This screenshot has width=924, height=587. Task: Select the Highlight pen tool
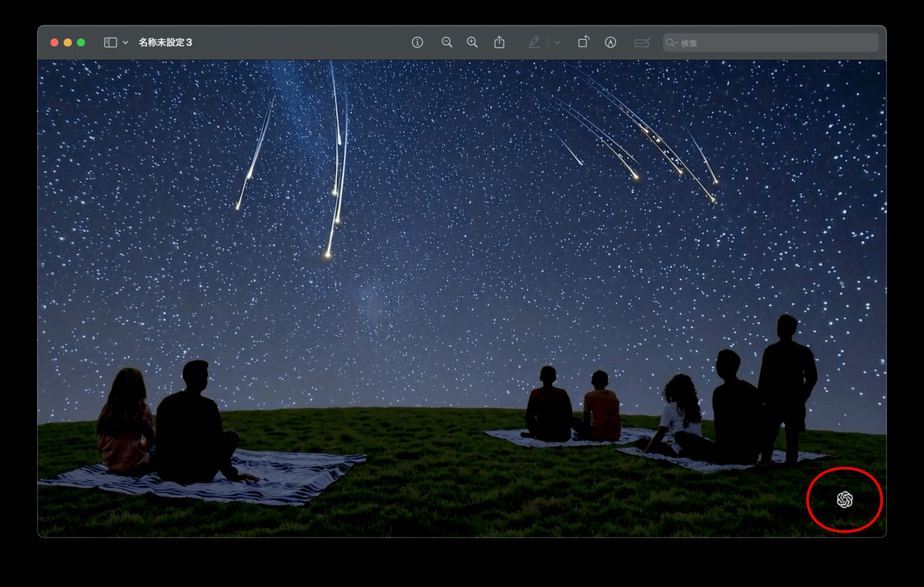pyautogui.click(x=534, y=42)
